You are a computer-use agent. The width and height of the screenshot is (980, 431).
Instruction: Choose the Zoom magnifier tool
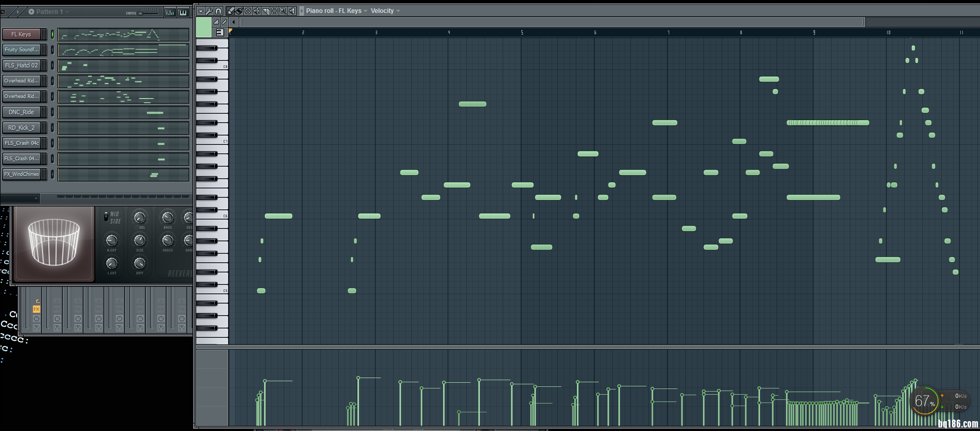(283, 11)
